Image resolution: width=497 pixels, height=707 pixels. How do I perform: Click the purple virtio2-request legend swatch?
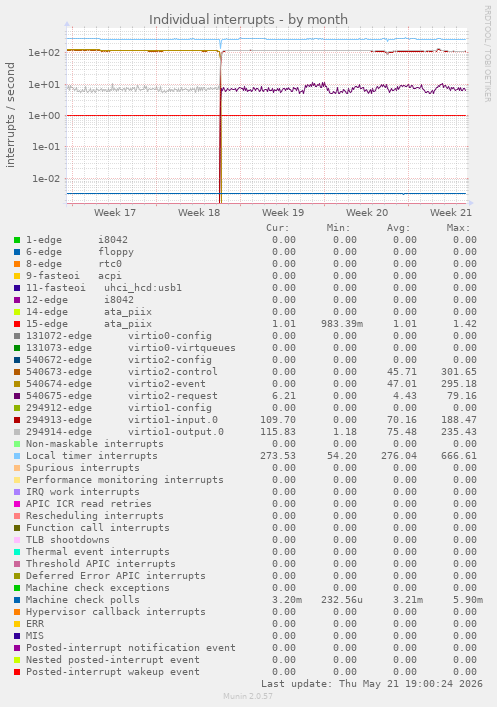point(17,396)
